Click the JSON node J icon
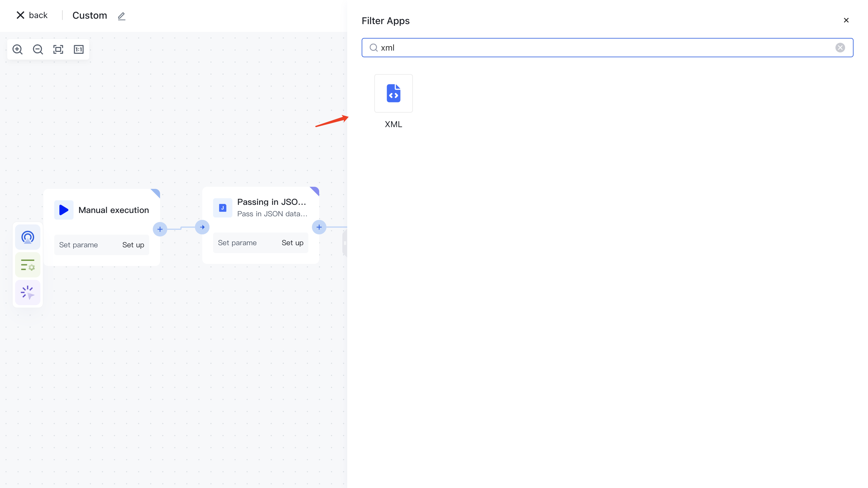The width and height of the screenshot is (868, 488). point(222,208)
